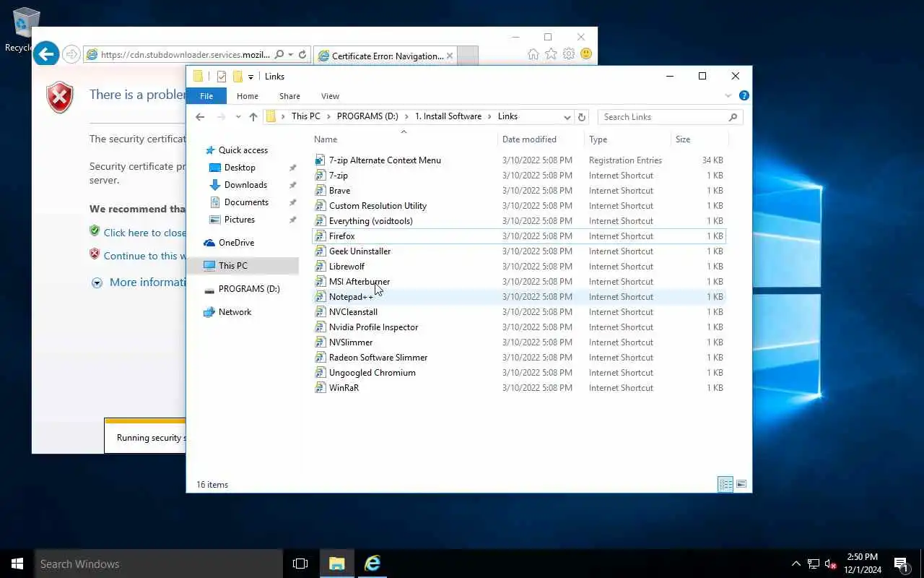
Task: Show hidden system tray icons
Action: 796,564
